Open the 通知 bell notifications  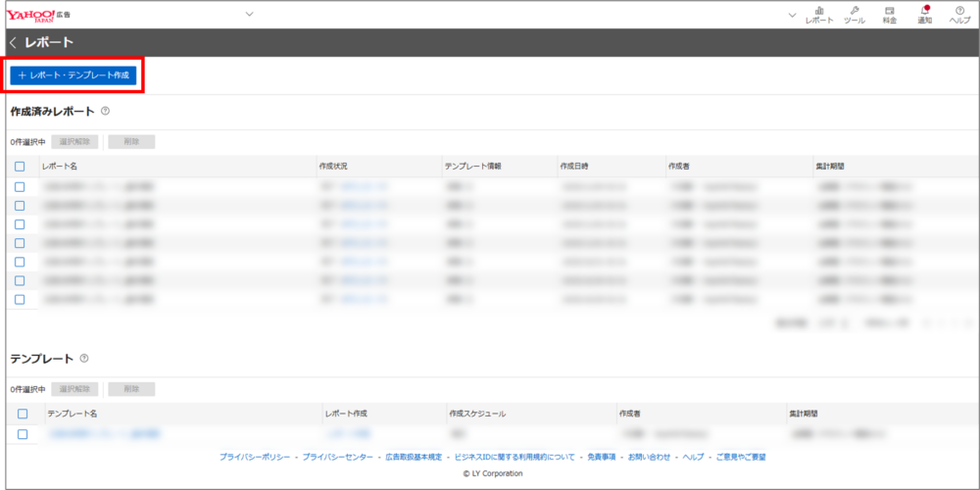(924, 14)
